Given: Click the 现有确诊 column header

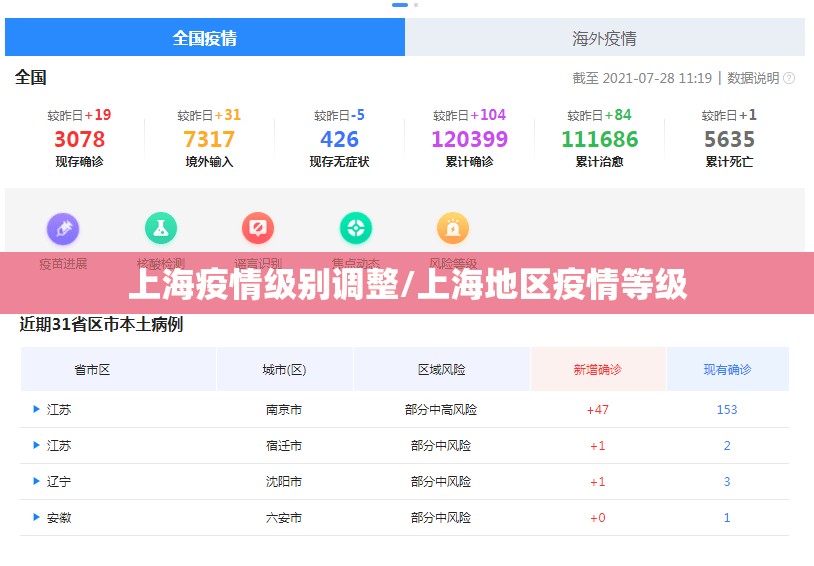Looking at the screenshot, I should click(727, 369).
